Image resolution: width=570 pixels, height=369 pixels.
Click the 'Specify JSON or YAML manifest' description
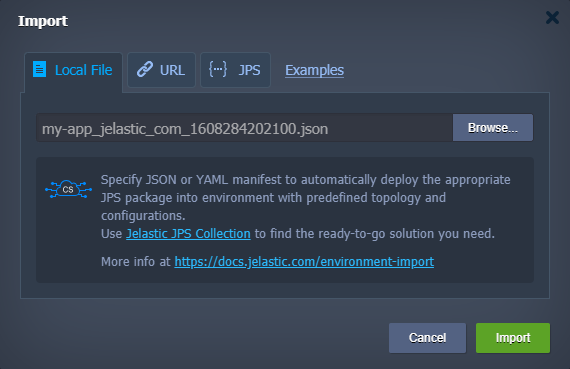point(305,198)
